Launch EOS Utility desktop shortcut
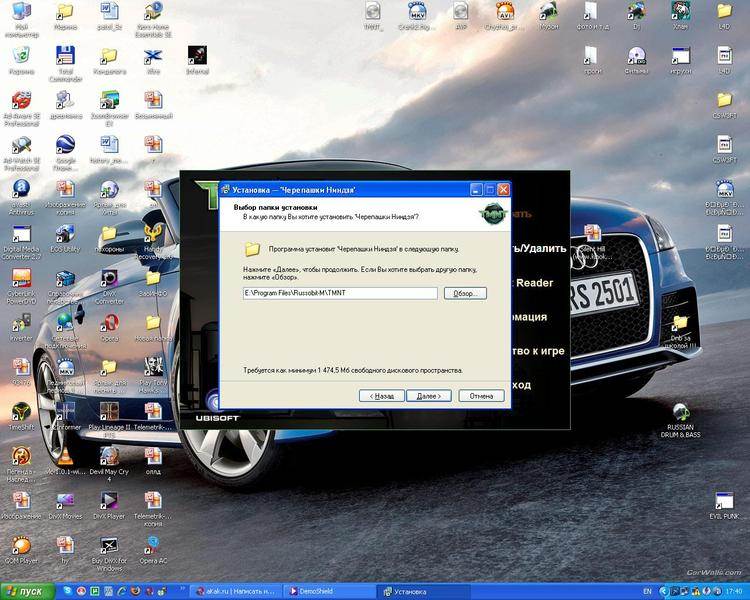The height and width of the screenshot is (600, 750). pos(66,238)
